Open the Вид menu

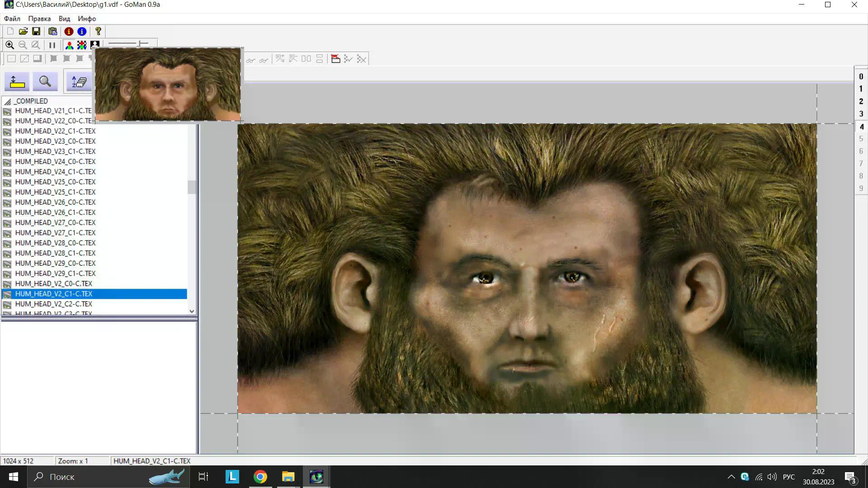pyautogui.click(x=64, y=19)
